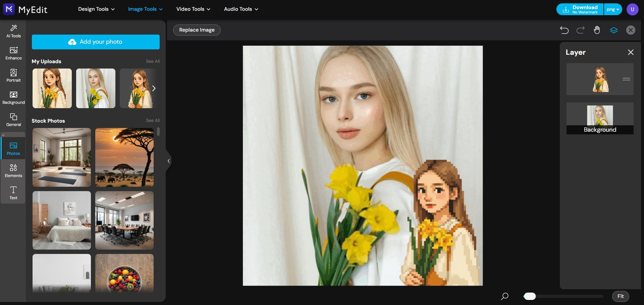This screenshot has height=305, width=644.
Task: Click the Undo arrow icon
Action: point(564,30)
